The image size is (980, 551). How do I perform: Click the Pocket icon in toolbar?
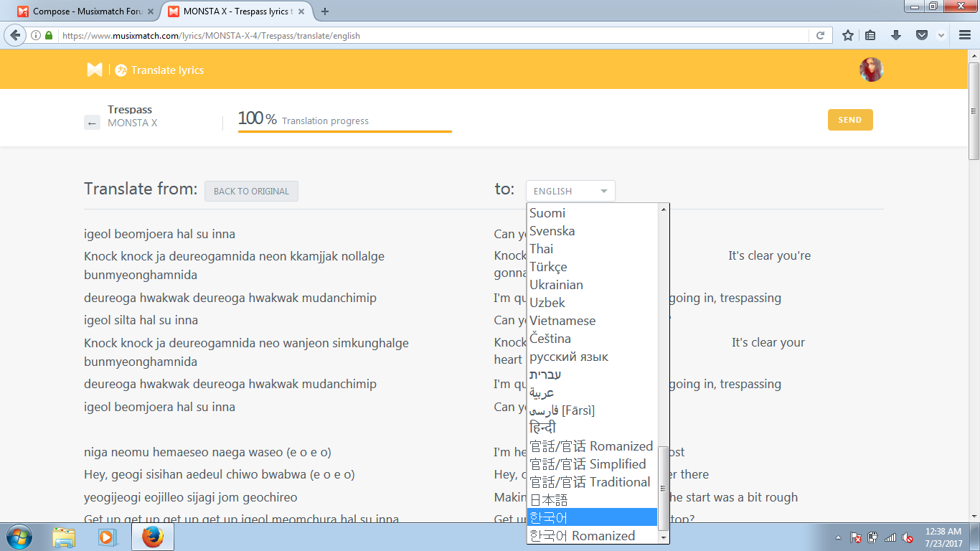pyautogui.click(x=922, y=35)
